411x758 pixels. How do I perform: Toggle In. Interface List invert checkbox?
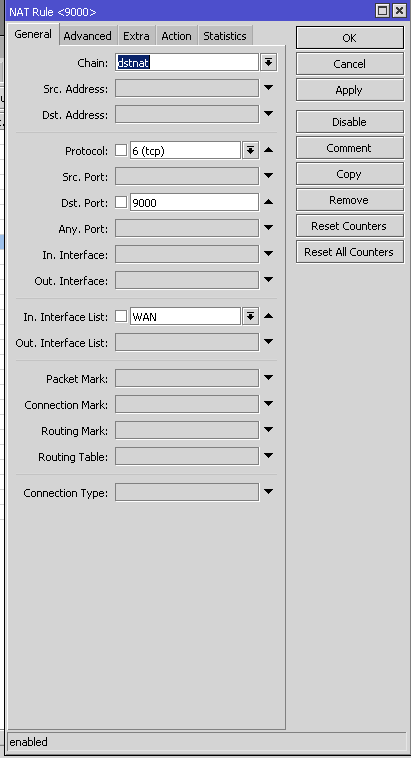tap(121, 316)
